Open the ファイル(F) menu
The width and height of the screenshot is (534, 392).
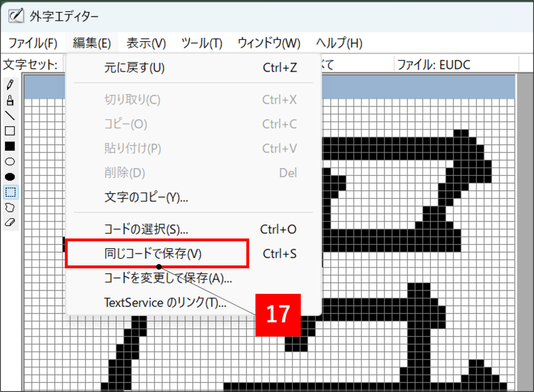[x=33, y=43]
